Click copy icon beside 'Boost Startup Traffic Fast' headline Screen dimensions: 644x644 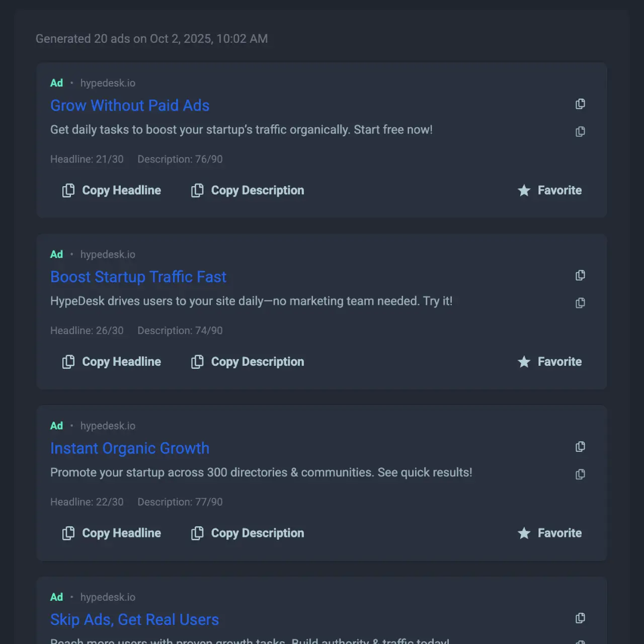click(x=580, y=275)
